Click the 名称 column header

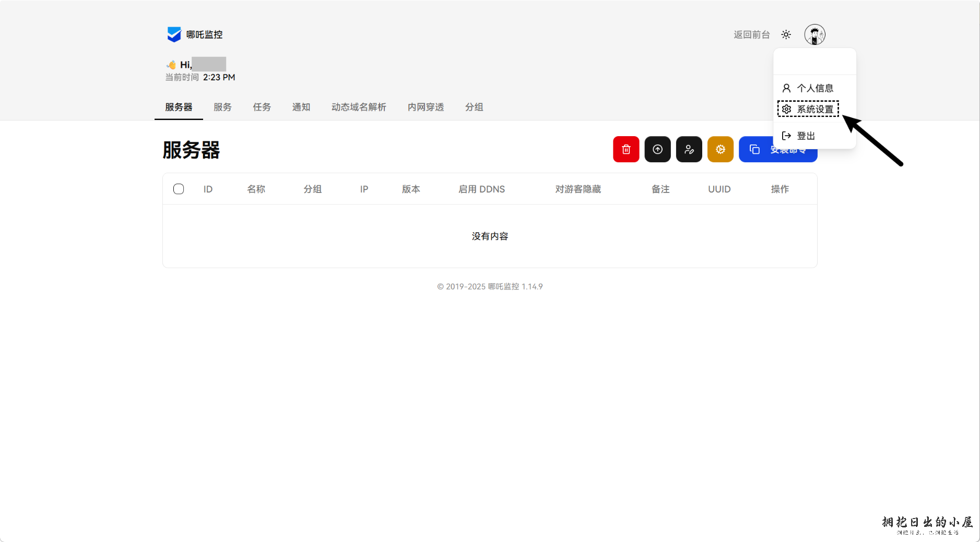coord(256,189)
